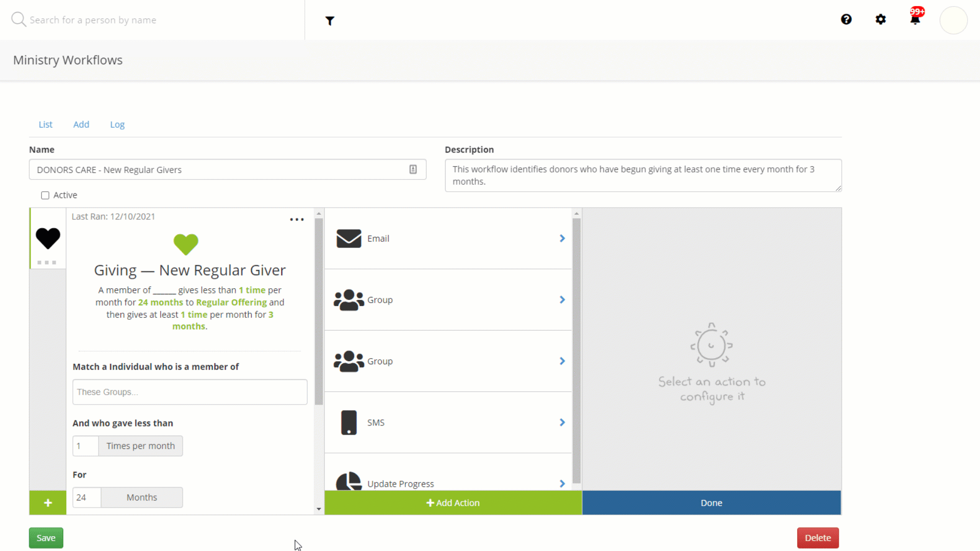The height and width of the screenshot is (551, 980).
Task: Switch to the List tab
Action: click(x=45, y=124)
